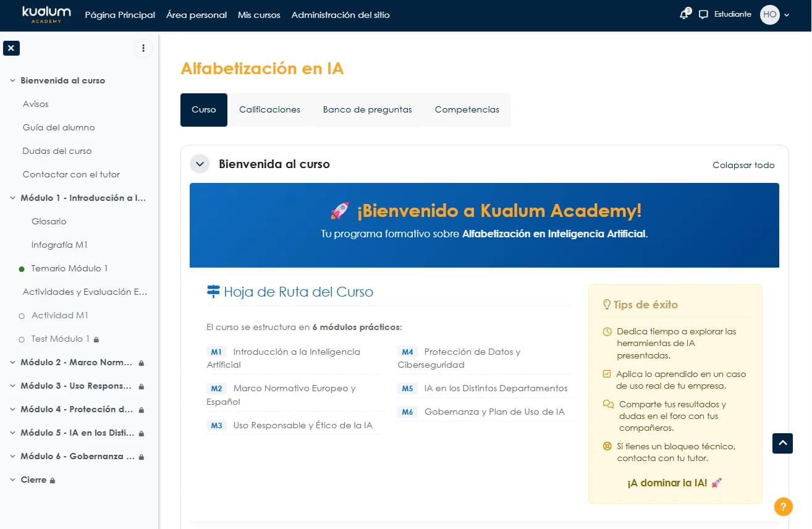The width and height of the screenshot is (812, 529).
Task: Close the course index drawer
Action: click(x=11, y=48)
